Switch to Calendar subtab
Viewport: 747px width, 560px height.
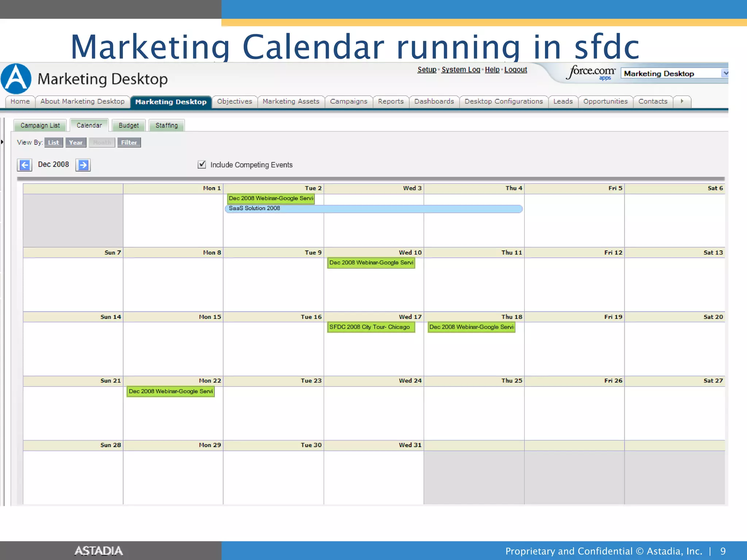pyautogui.click(x=89, y=125)
